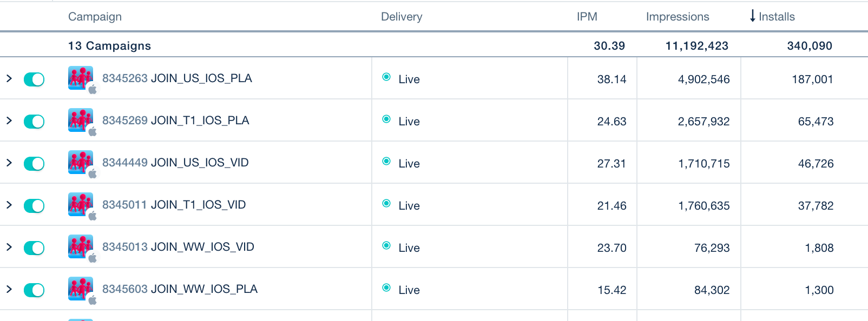Open campaign link 8345011 JOIN_T1_IOS_VID
The height and width of the screenshot is (321, 868).
[x=174, y=205]
